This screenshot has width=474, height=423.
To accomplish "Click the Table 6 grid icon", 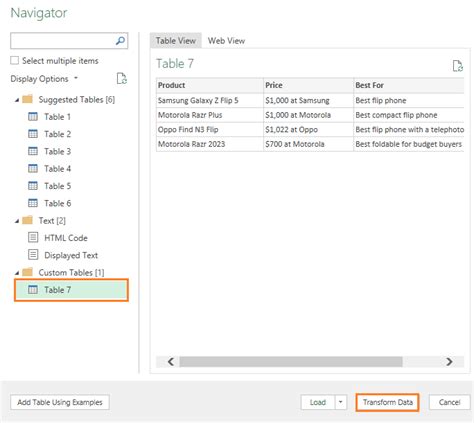I will (33, 203).
